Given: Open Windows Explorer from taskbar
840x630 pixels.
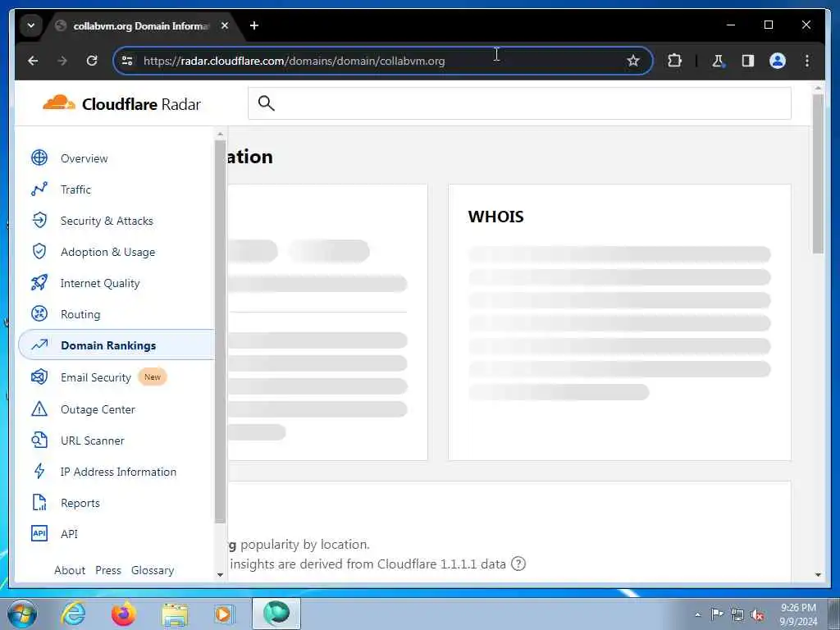Looking at the screenshot, I should pos(175,614).
